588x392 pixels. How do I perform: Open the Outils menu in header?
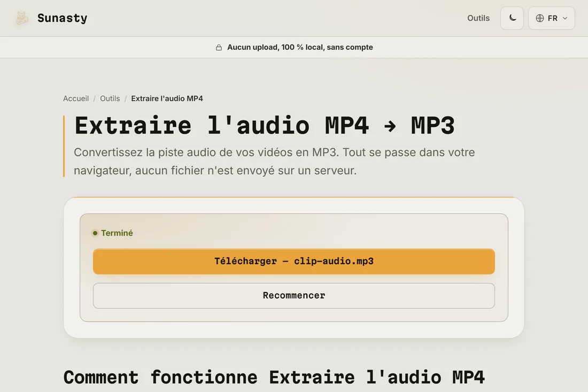coord(478,18)
